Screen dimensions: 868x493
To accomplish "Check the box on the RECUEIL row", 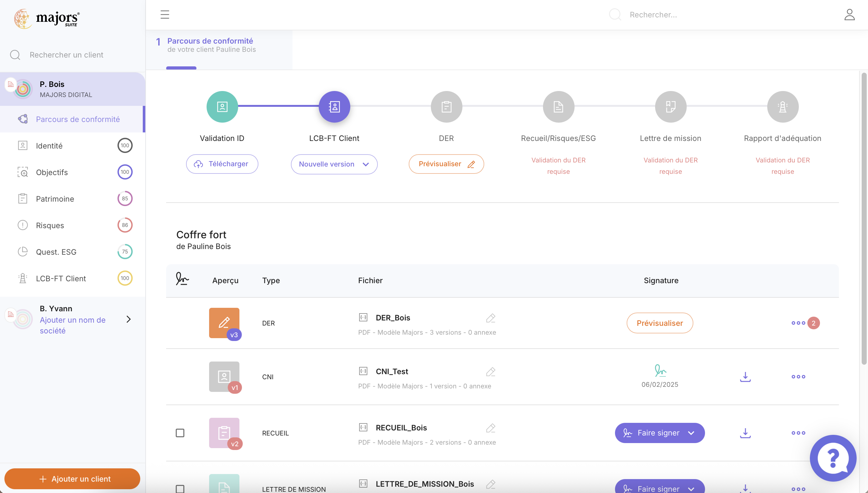I will click(x=180, y=432).
